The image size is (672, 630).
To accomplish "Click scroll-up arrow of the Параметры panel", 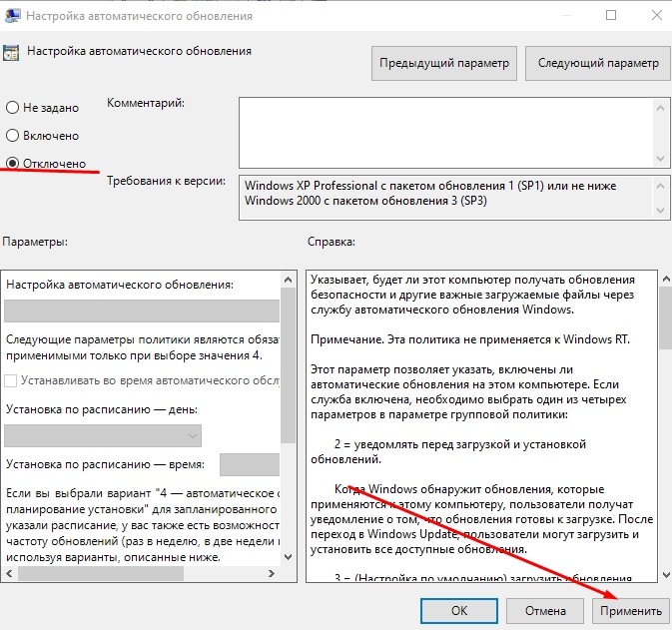I will (x=288, y=280).
